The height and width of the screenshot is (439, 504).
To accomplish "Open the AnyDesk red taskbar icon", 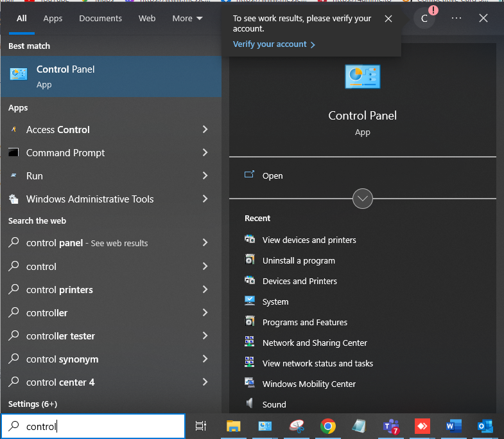I will pos(422,426).
